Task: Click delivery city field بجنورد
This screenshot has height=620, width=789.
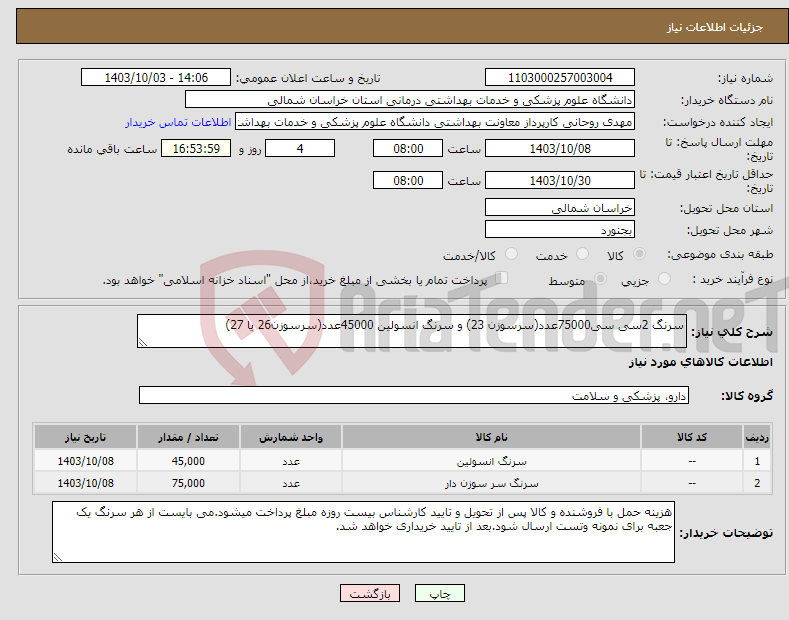Action: (x=560, y=229)
